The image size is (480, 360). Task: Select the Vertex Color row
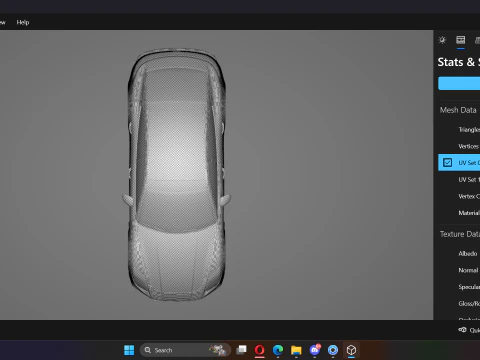point(459,196)
